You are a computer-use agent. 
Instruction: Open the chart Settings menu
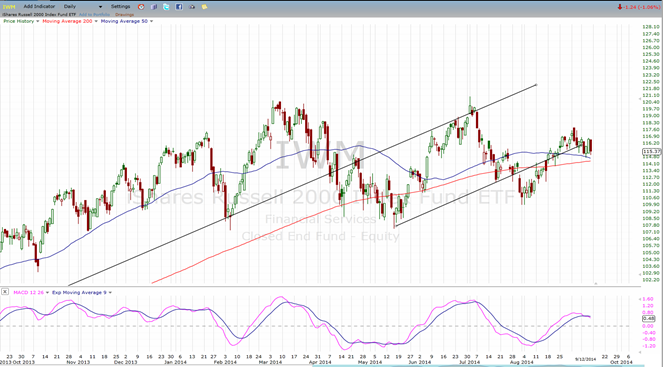(121, 7)
